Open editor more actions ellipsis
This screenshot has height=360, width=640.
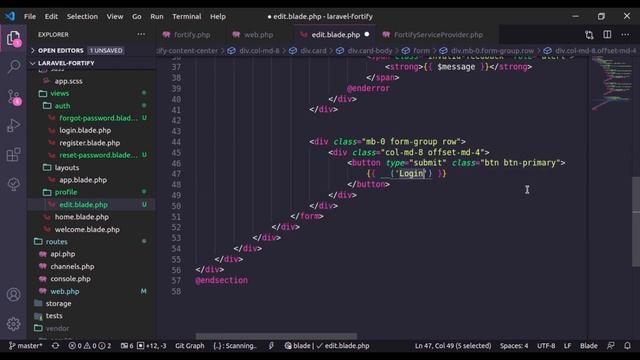[625, 35]
